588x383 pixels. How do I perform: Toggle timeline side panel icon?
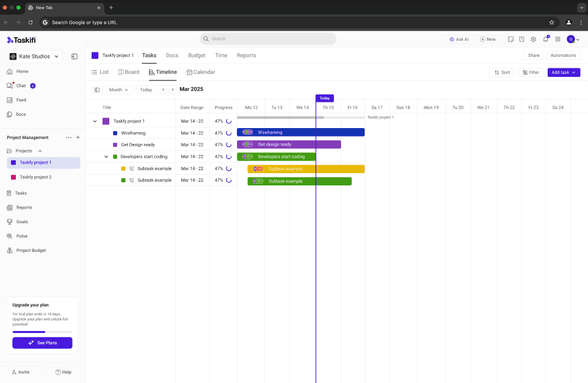(96, 90)
